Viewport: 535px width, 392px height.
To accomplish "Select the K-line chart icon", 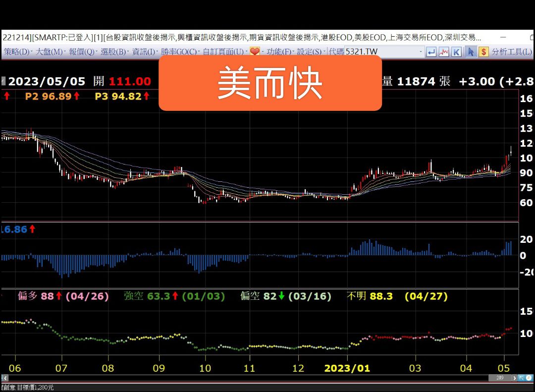I will tap(456, 51).
